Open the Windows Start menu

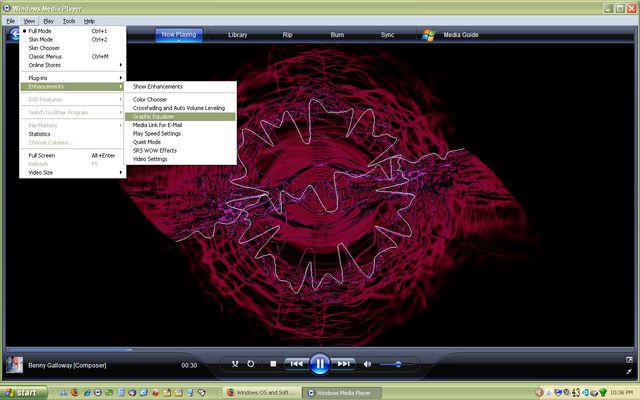[x=24, y=393]
